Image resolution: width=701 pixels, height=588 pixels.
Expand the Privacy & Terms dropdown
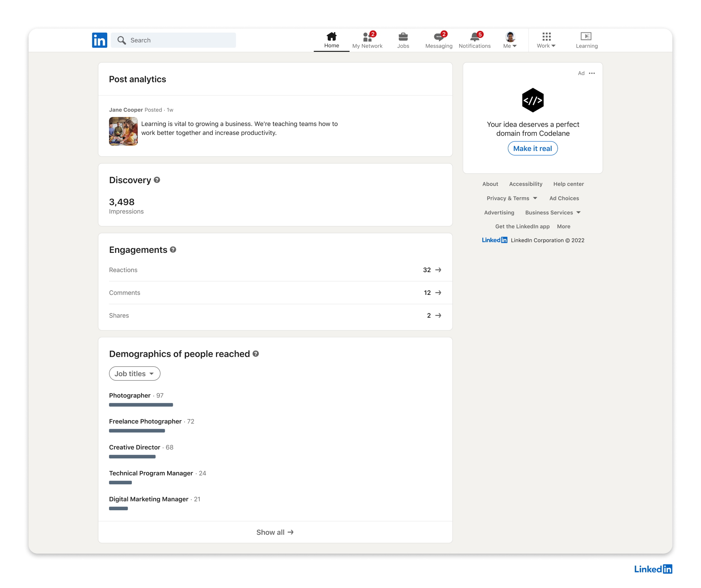tap(512, 198)
